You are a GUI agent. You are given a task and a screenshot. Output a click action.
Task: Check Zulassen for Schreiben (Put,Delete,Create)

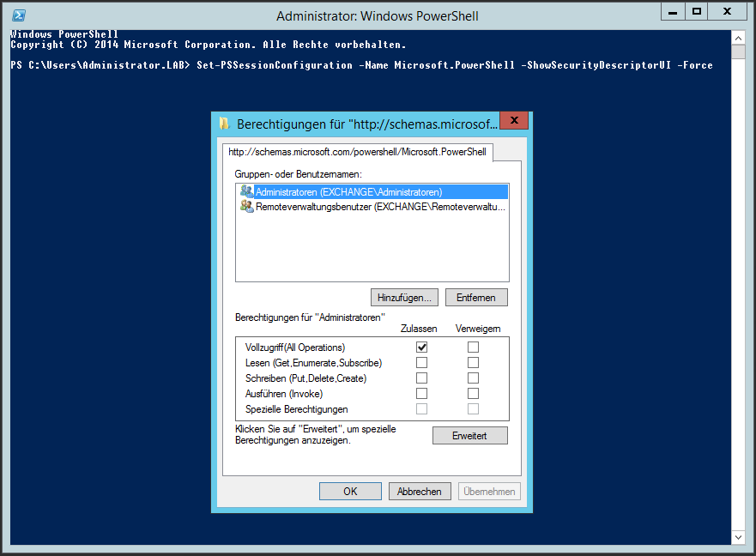(x=422, y=378)
